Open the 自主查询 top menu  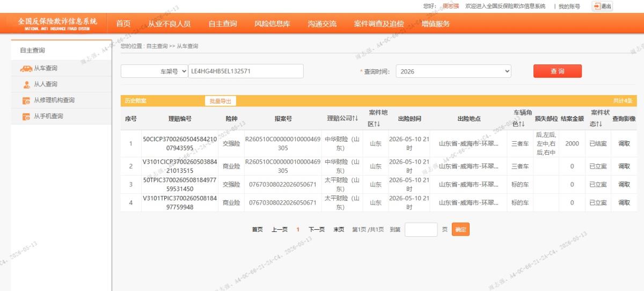tap(223, 24)
